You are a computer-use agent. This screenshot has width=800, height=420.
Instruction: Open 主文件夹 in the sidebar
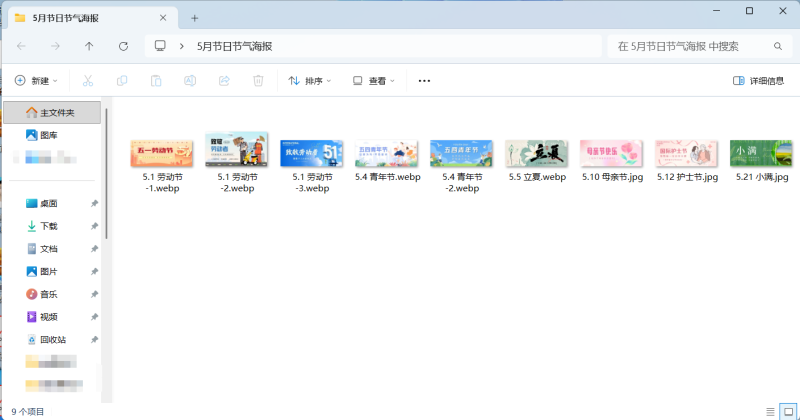pyautogui.click(x=52, y=112)
